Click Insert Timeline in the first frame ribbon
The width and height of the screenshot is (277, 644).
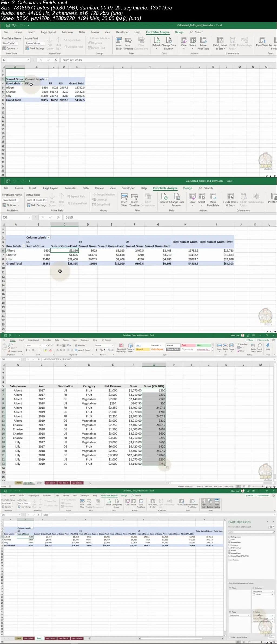pyautogui.click(x=128, y=44)
